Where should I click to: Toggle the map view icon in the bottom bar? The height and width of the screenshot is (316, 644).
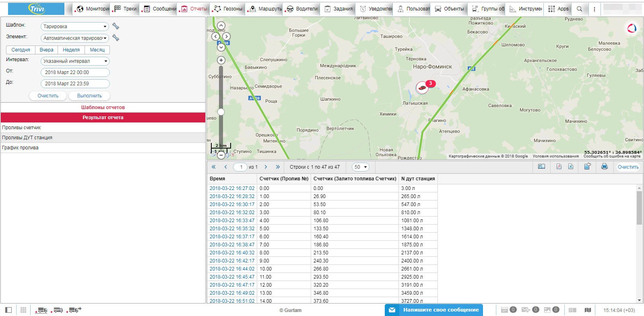coord(588,310)
